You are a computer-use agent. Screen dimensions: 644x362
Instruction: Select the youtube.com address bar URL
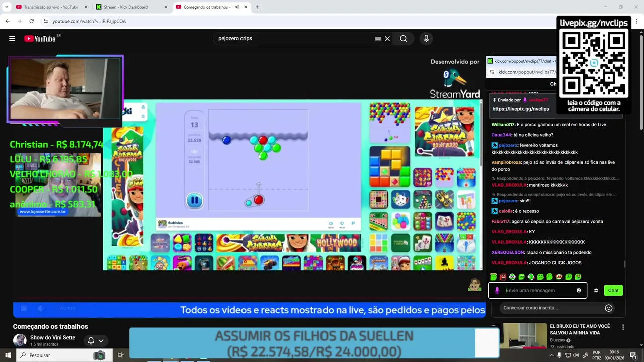pos(89,21)
